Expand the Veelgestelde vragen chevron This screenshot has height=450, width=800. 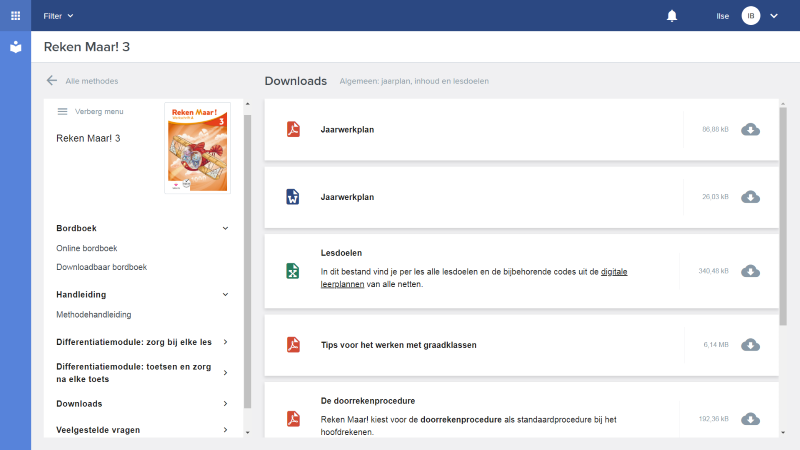[225, 430]
